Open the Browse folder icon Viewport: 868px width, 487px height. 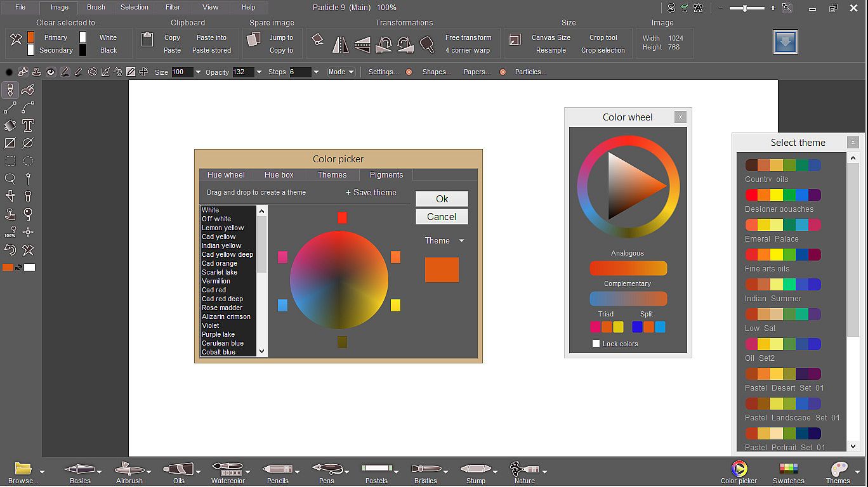coord(23,470)
